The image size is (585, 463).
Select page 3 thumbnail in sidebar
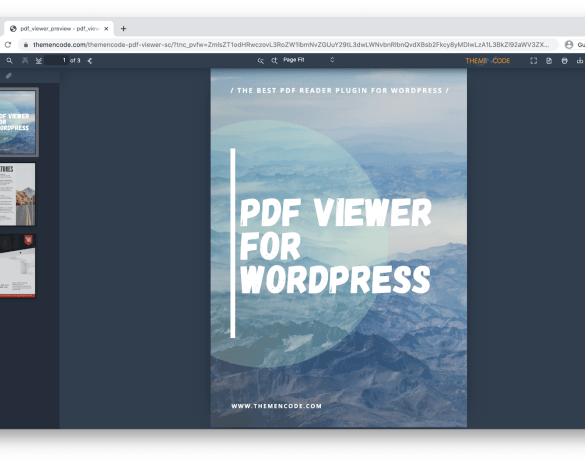click(x=18, y=266)
